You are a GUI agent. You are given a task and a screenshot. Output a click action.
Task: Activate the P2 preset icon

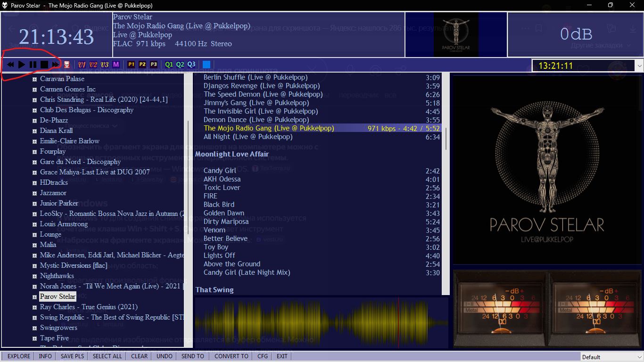coord(142,65)
